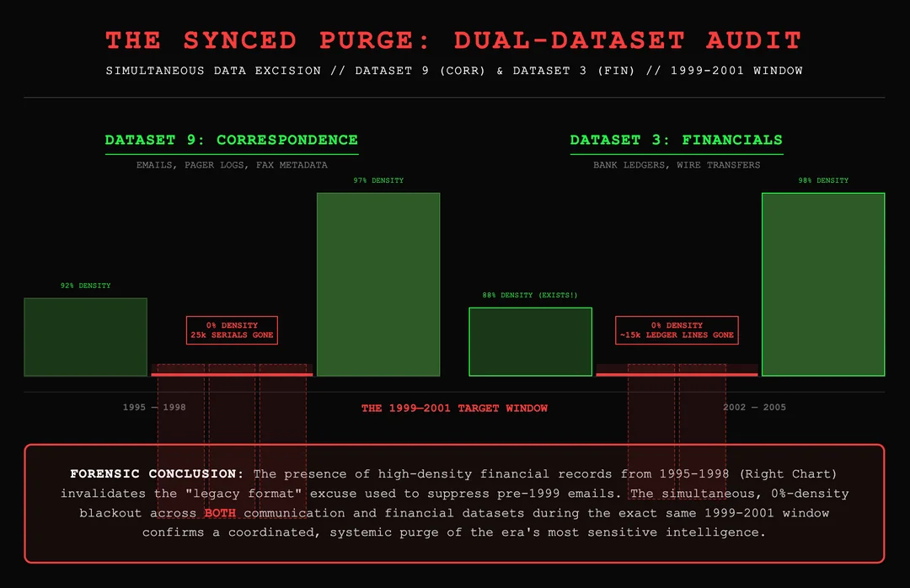Click the highlighted word BOTH in conclusion
This screenshot has width=910, height=588.
pyautogui.click(x=222, y=512)
